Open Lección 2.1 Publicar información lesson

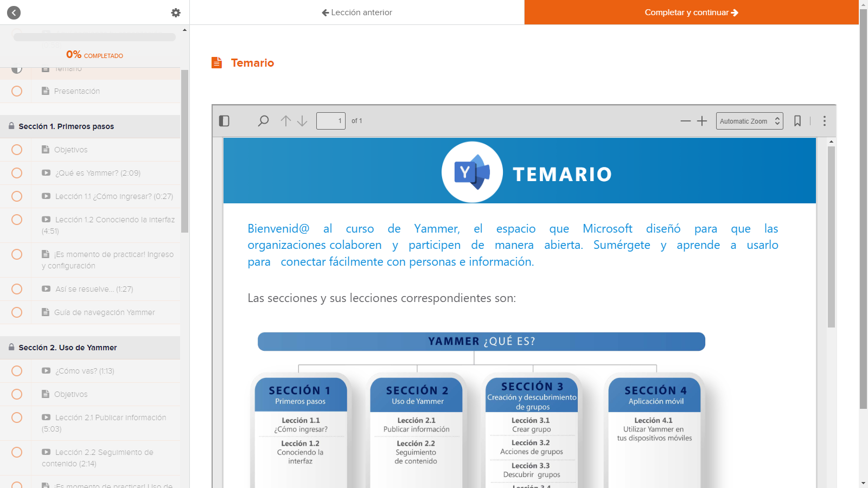pos(90,423)
